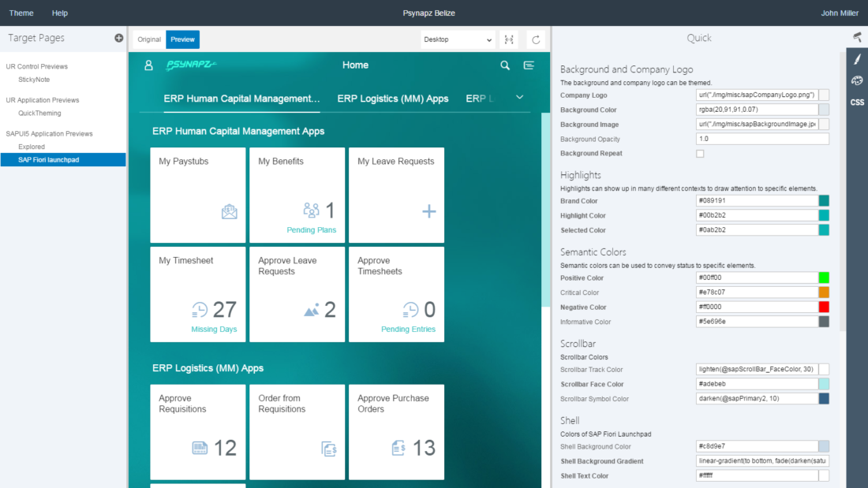Image resolution: width=868 pixels, height=488 pixels.
Task: Edit the Background Image URL field
Action: pos(757,124)
